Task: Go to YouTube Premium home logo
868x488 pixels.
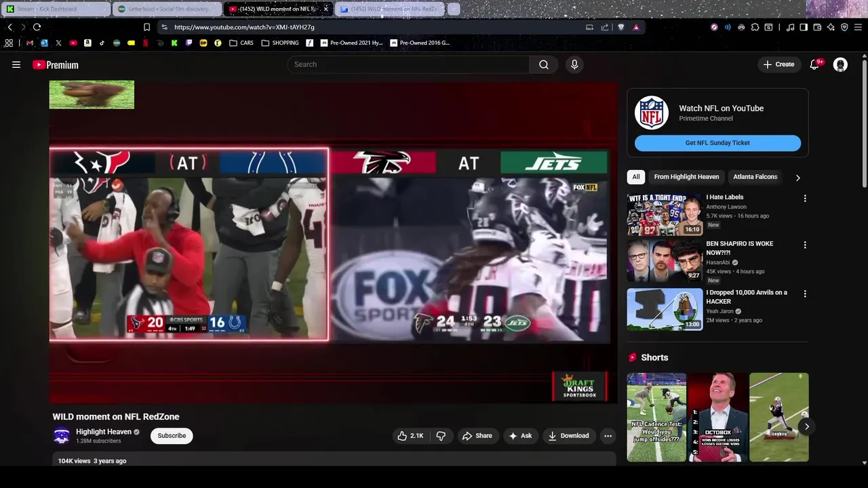Action: [x=56, y=65]
